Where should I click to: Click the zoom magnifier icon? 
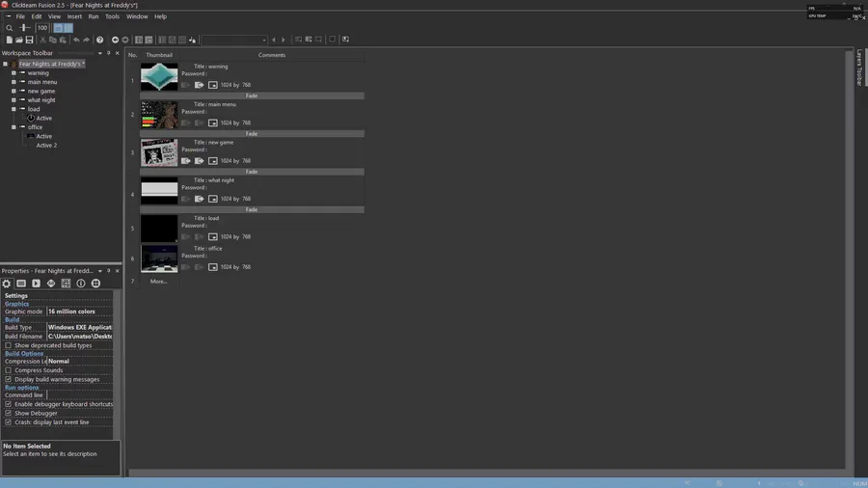pyautogui.click(x=10, y=28)
